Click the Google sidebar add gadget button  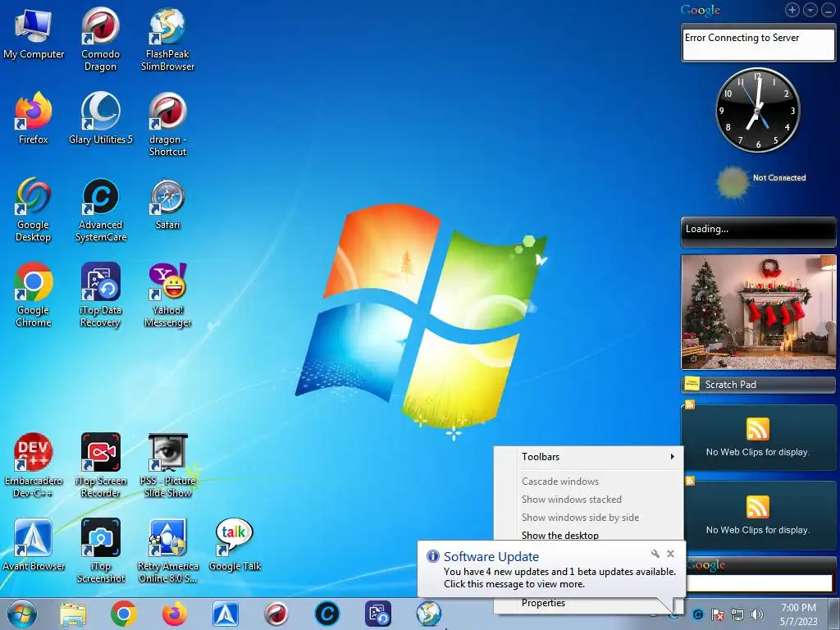[x=792, y=10]
